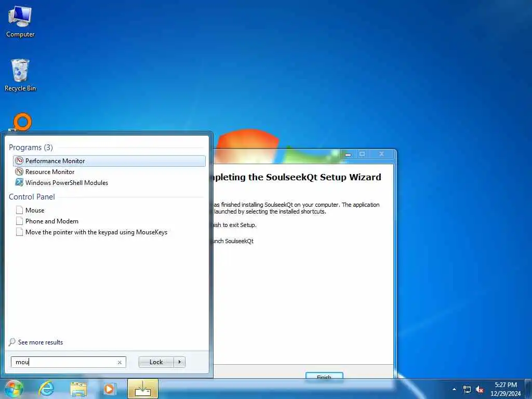Open the clock showing 5:27 PM
This screenshot has width=532, height=399.
pyautogui.click(x=506, y=389)
